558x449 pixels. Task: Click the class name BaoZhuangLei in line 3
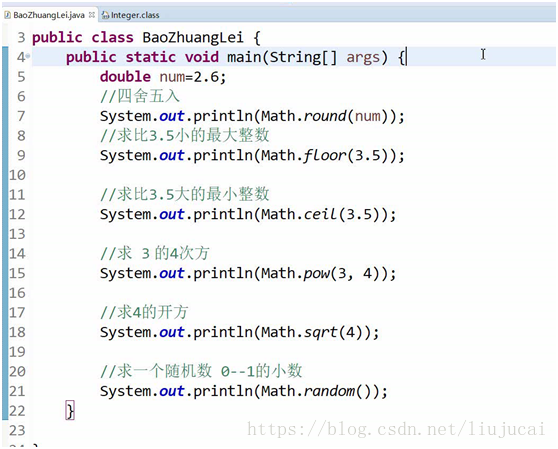coord(193,38)
